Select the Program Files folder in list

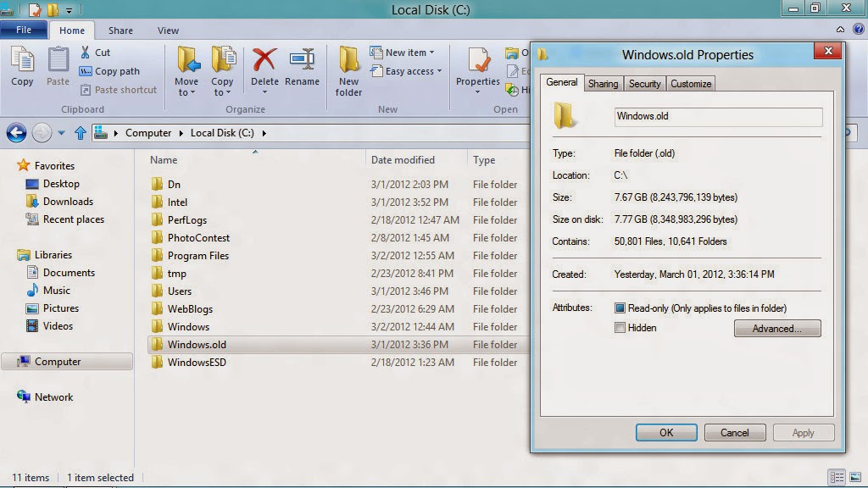click(198, 256)
